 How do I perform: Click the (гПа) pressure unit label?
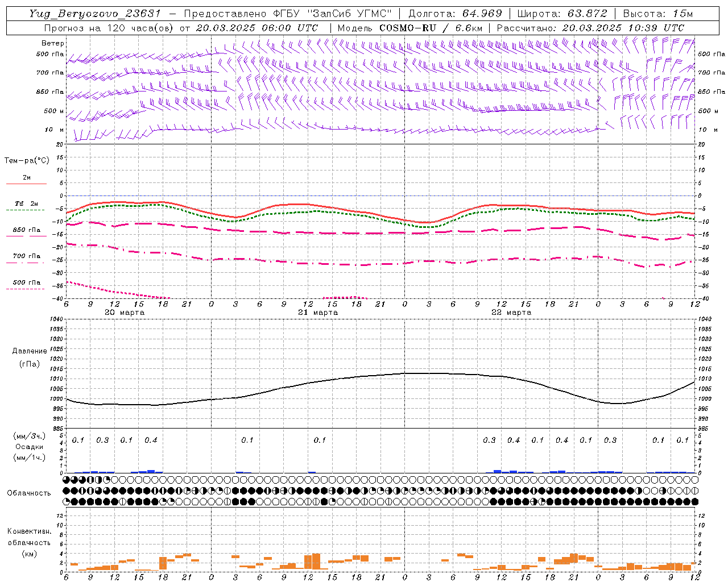(30, 364)
